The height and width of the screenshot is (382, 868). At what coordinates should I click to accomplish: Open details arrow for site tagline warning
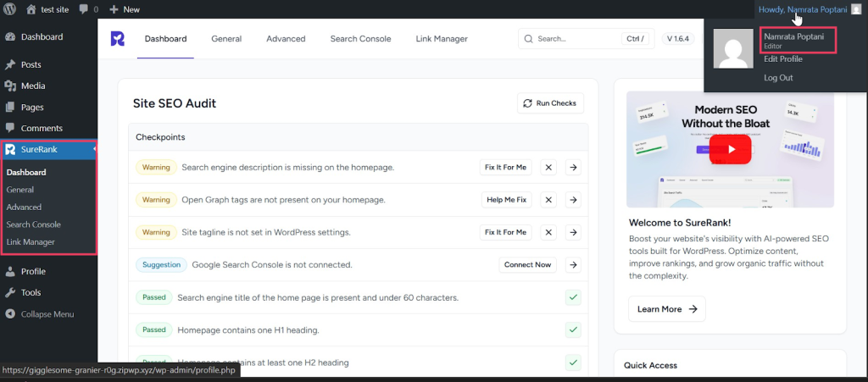(x=574, y=232)
